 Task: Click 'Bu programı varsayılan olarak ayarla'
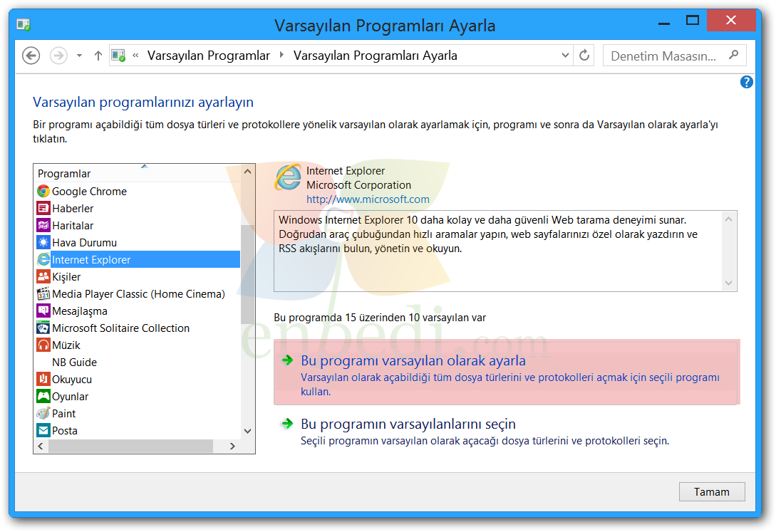click(x=507, y=373)
